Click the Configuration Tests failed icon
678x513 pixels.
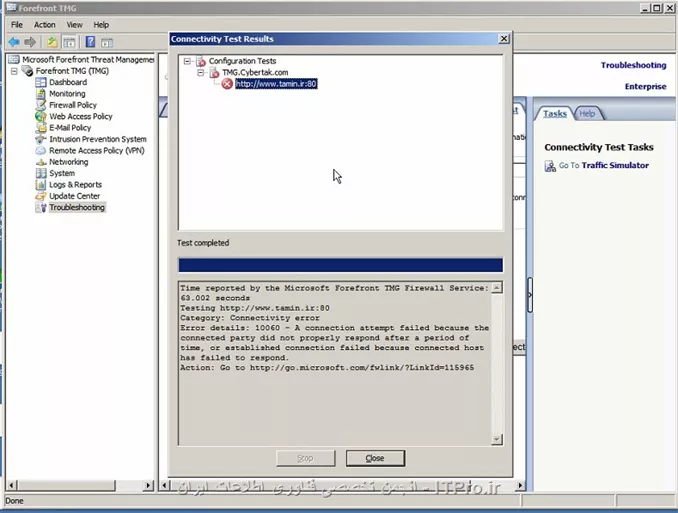tap(201, 61)
